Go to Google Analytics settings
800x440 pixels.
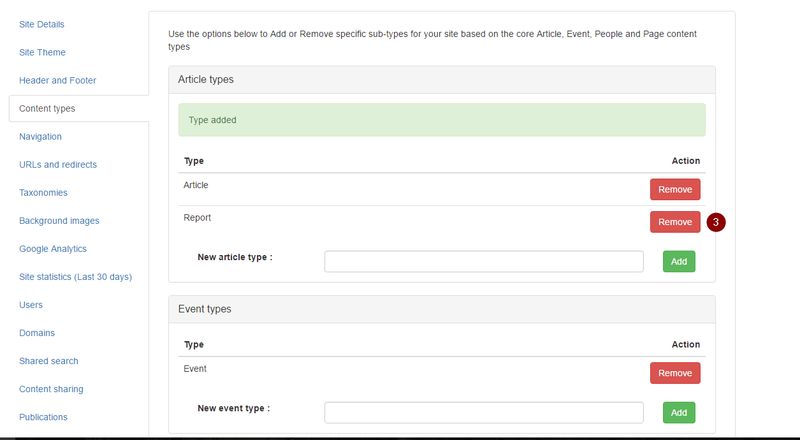tap(53, 248)
